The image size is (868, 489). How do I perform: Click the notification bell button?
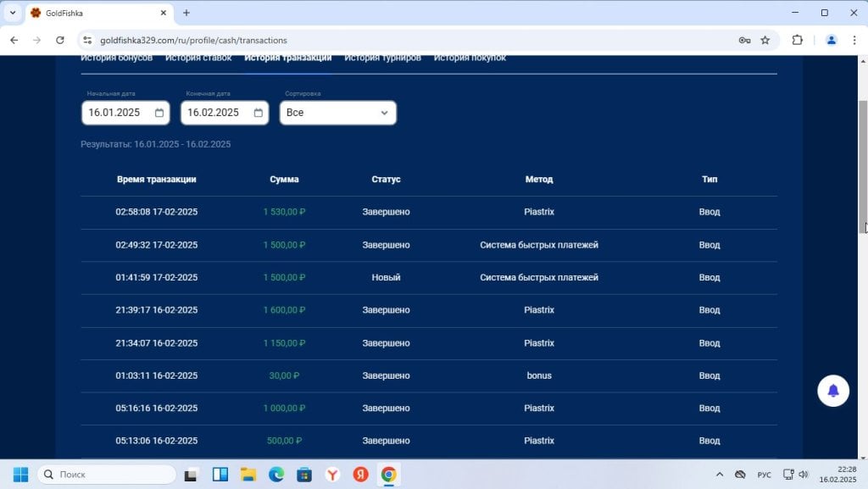tap(833, 391)
